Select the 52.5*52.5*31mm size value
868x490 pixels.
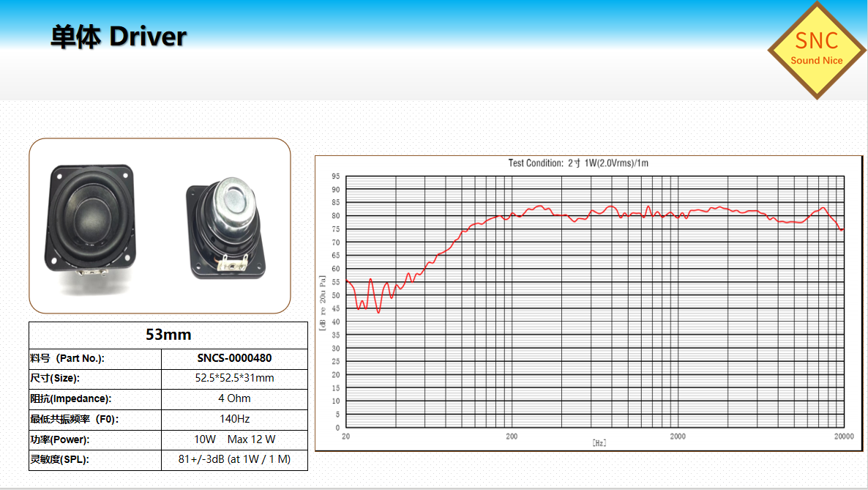[x=234, y=378]
